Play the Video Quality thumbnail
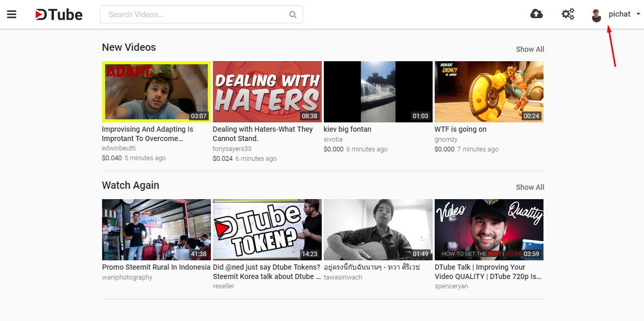Viewport: 644px width, 321px height. [489, 230]
